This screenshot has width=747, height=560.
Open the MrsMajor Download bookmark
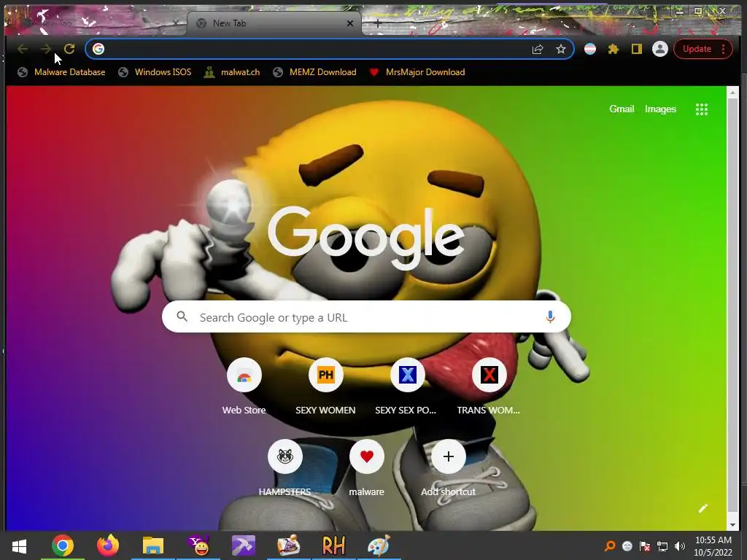[417, 72]
